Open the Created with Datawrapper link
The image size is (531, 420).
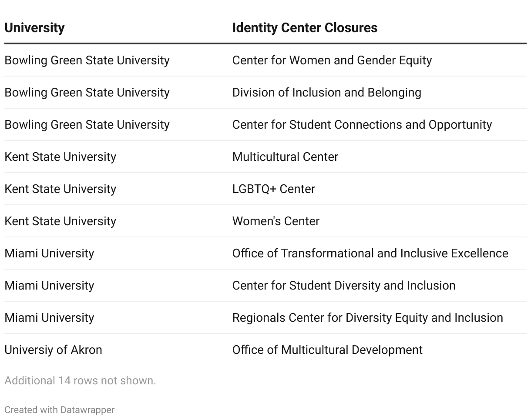tap(60, 410)
